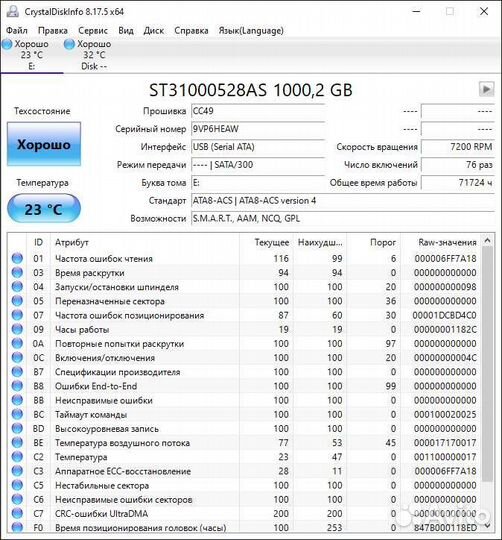502x540 pixels.
Task: Click the power-on count value 76 раз
Action: click(458, 165)
